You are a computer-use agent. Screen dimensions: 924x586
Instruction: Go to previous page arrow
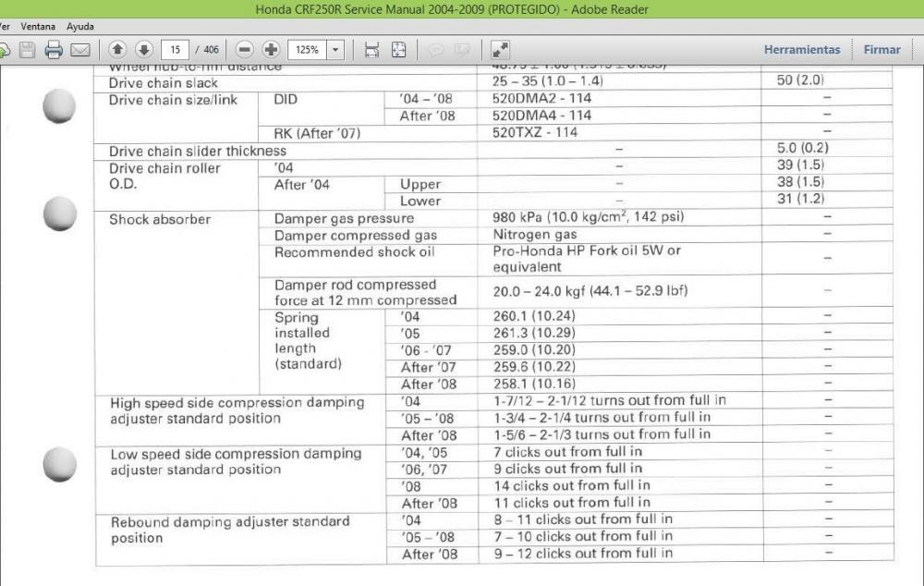tap(117, 50)
